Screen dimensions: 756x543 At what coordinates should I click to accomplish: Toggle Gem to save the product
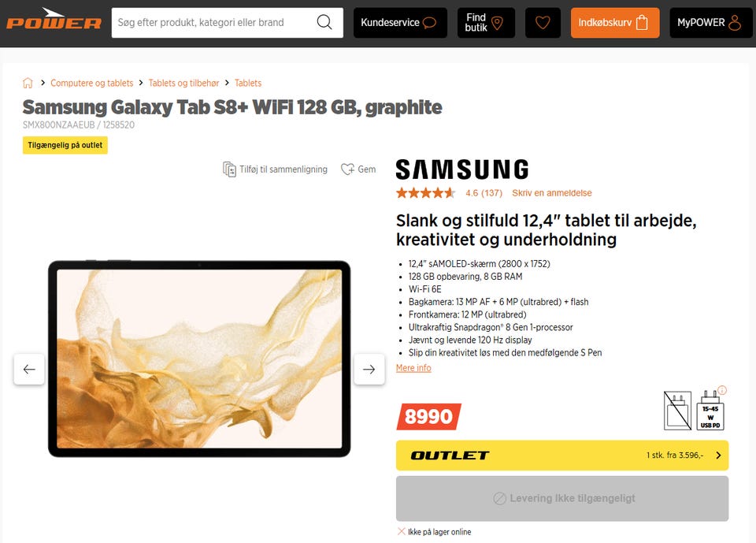pyautogui.click(x=358, y=169)
